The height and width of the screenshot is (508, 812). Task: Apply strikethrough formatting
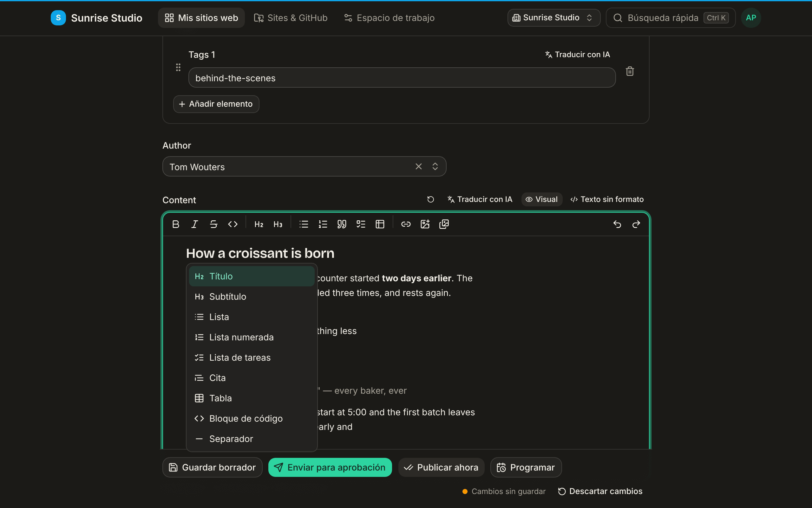click(214, 224)
